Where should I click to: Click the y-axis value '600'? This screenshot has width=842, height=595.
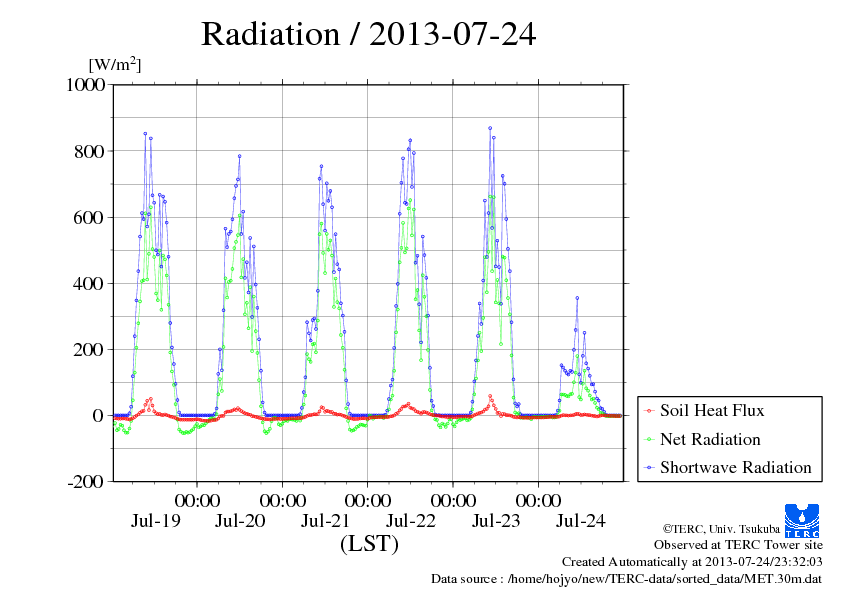tap(89, 217)
